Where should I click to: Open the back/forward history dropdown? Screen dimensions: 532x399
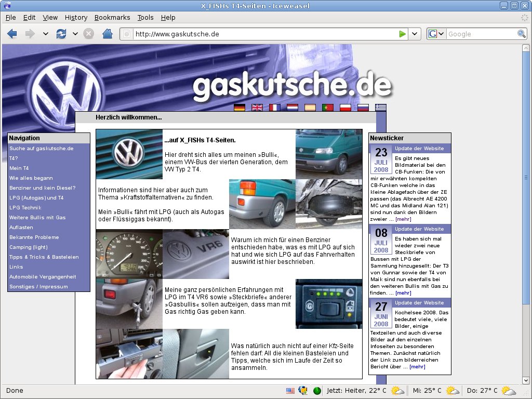(46, 34)
